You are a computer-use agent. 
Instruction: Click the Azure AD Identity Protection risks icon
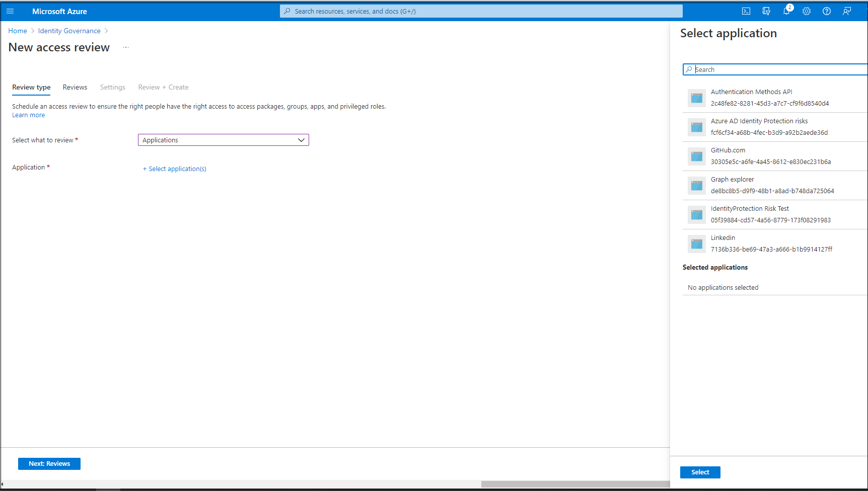pyautogui.click(x=697, y=127)
